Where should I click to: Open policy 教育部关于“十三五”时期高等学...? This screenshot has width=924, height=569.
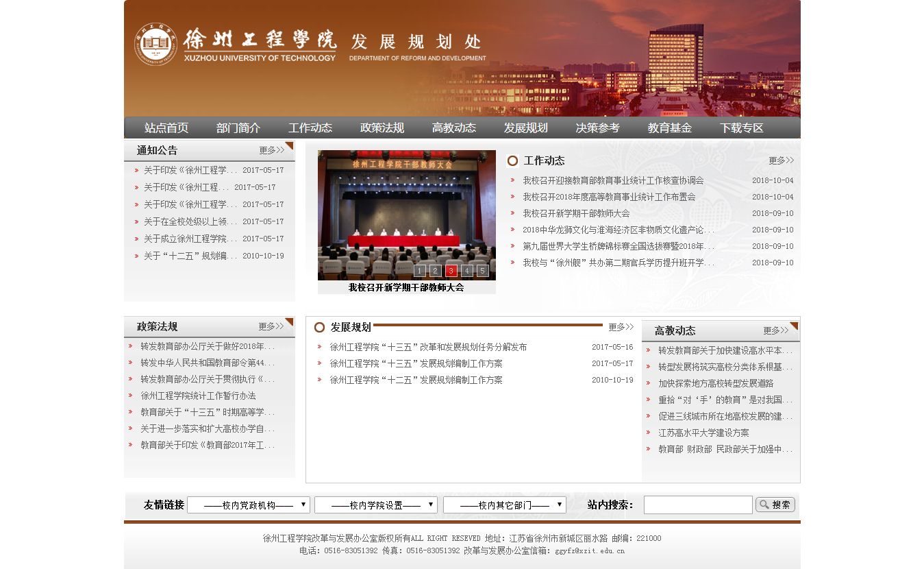[x=208, y=412]
